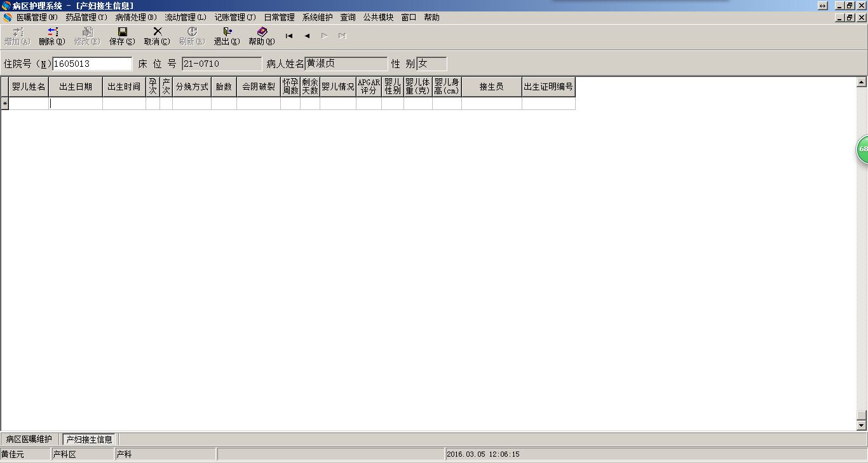
Task: Switch to the 病区医嘱维护 tab
Action: click(x=29, y=439)
